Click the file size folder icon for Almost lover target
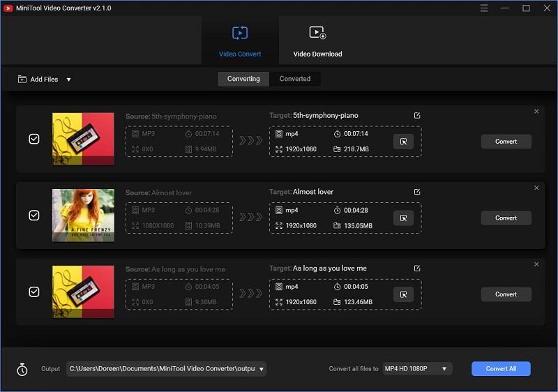Screen dimensions: 558x392 click(337, 225)
